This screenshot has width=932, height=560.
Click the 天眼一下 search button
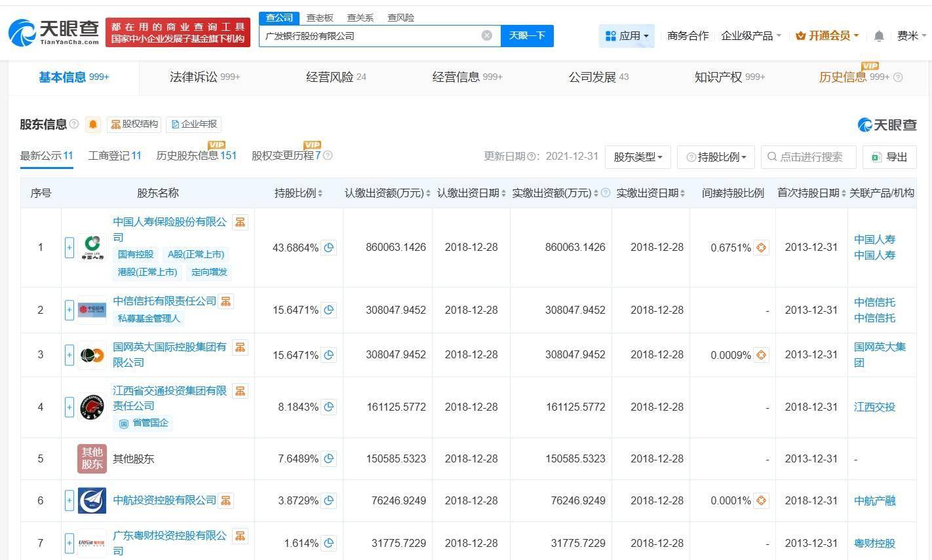(x=527, y=36)
